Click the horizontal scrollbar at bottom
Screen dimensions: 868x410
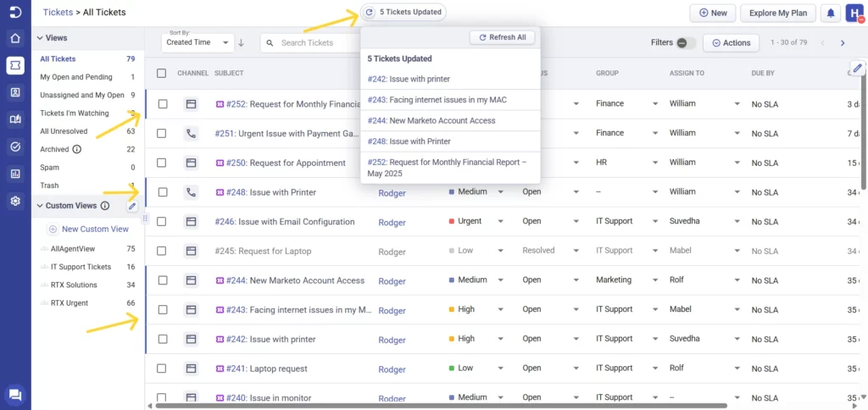(x=440, y=406)
